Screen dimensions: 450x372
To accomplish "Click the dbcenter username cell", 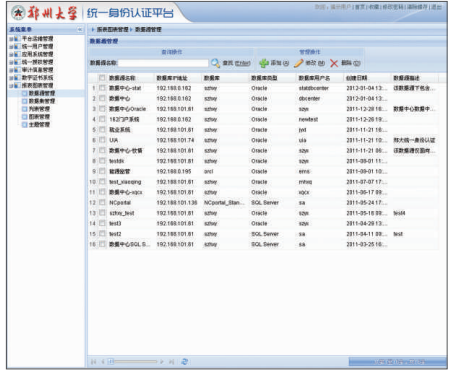I will point(309,99).
